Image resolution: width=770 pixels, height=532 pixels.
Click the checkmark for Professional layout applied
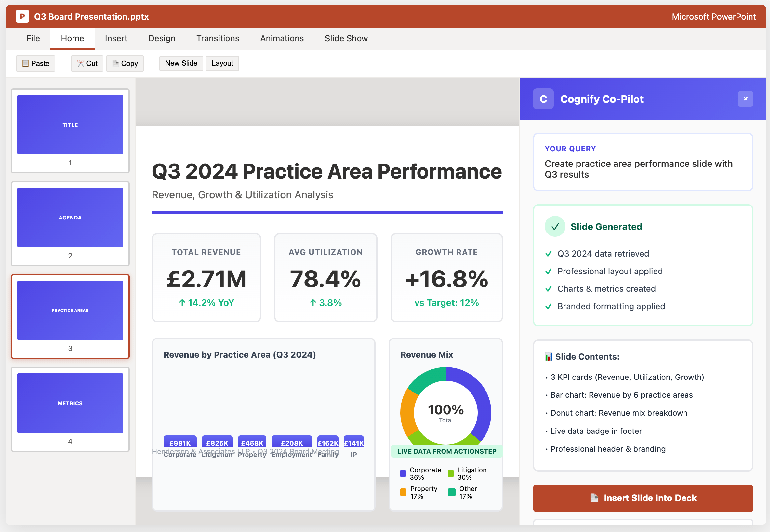[x=548, y=271]
